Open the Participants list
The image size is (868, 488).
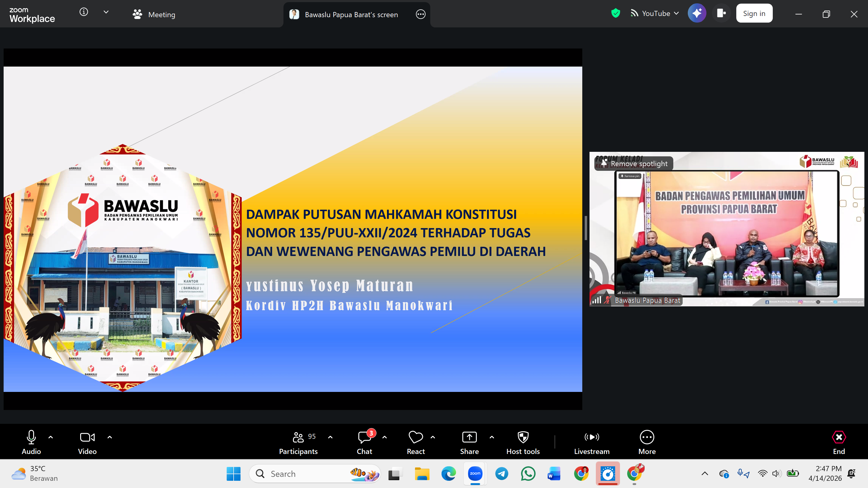[x=298, y=441]
